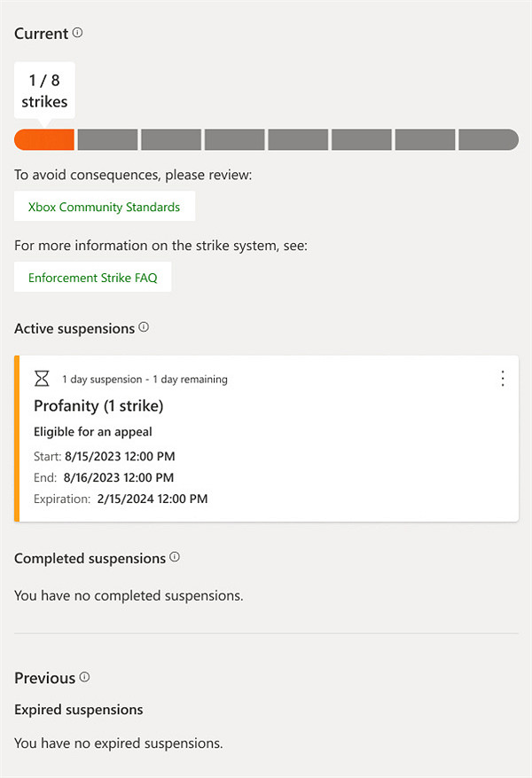The width and height of the screenshot is (532, 778).
Task: Click the last gray strike segment
Action: coord(487,139)
